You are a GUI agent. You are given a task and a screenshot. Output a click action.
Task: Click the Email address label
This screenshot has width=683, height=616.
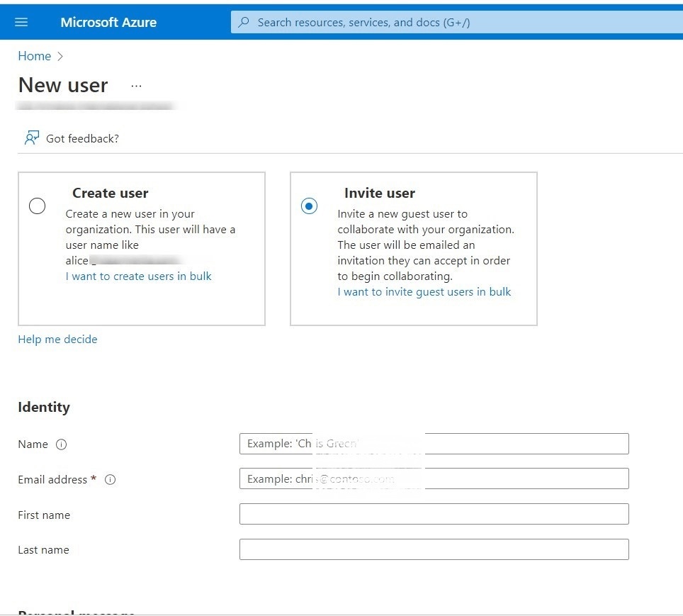coord(52,480)
